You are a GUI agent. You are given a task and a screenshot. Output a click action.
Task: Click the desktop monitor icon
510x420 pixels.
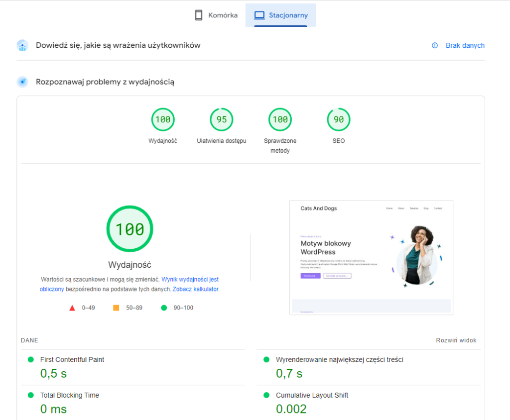point(259,15)
